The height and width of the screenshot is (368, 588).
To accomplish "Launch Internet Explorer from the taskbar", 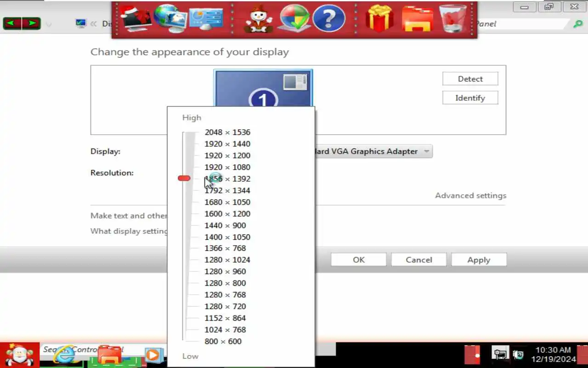I will coord(65,356).
